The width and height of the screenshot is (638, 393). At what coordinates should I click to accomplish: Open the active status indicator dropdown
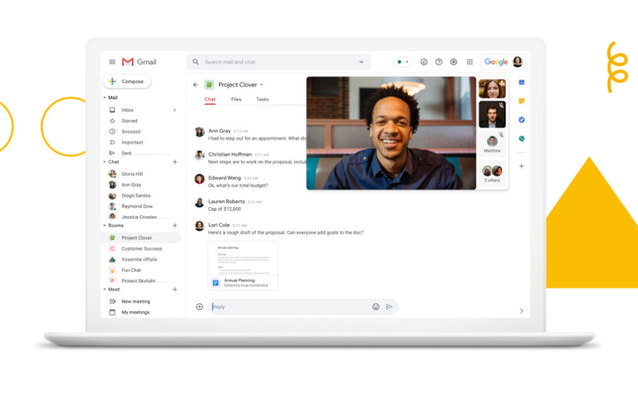[x=403, y=62]
